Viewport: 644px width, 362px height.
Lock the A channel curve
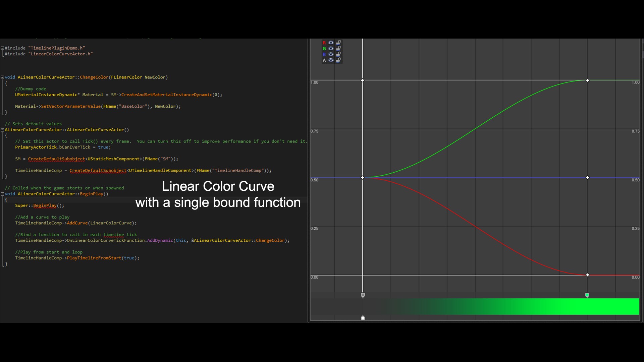338,61
